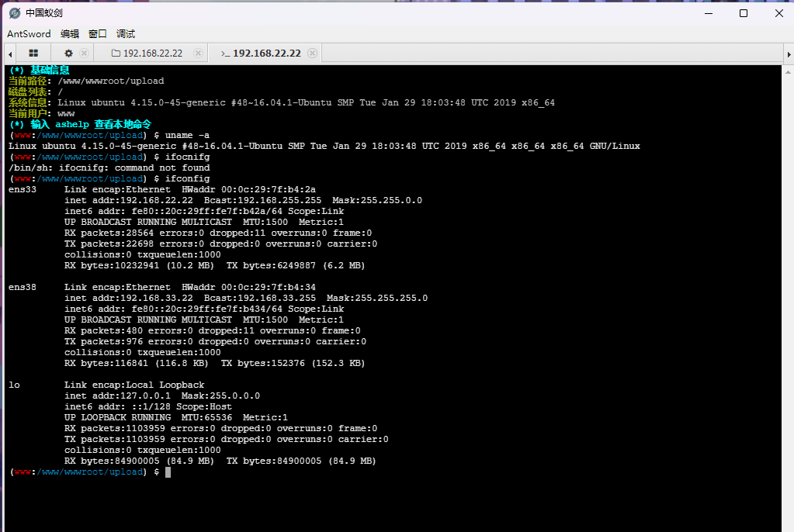Click UP LOOPBACK RUNNING text
This screenshot has width=794, height=532.
pyautogui.click(x=117, y=417)
